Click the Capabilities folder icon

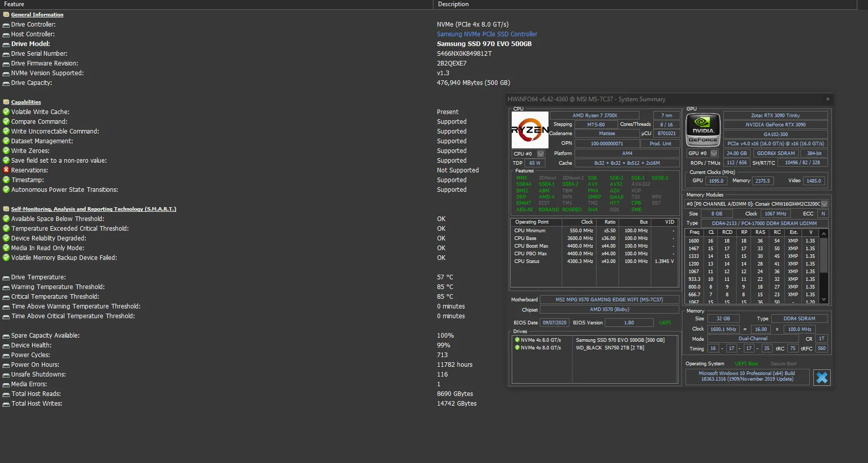pos(6,102)
